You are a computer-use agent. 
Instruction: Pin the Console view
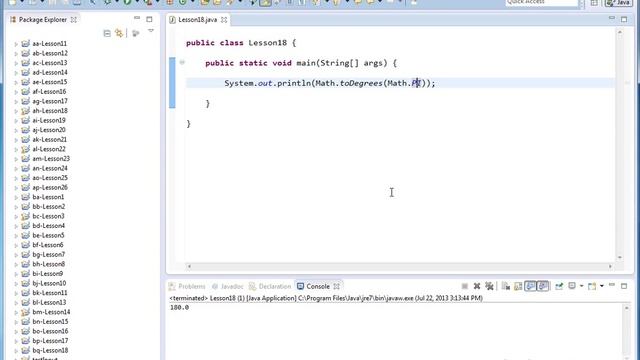click(x=559, y=287)
